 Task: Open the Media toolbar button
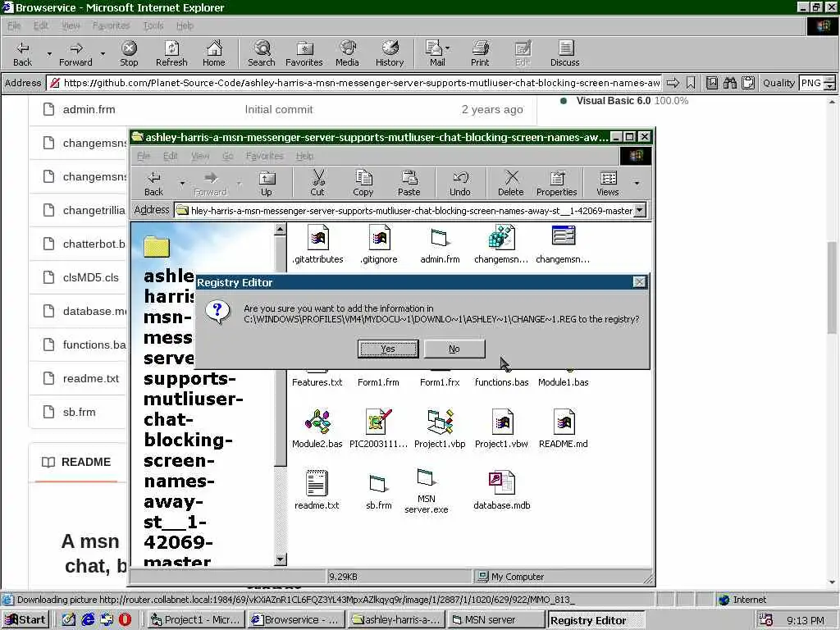tap(347, 53)
